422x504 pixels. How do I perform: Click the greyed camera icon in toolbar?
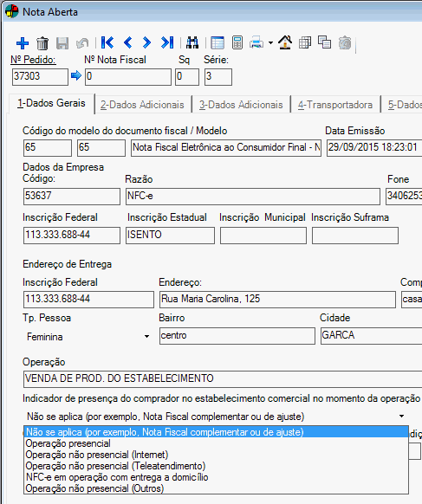(345, 42)
